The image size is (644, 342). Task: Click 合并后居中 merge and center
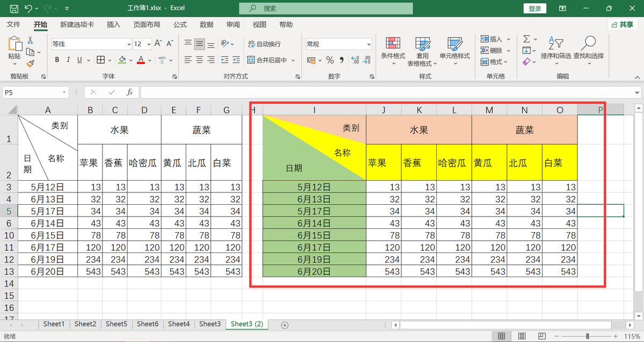pos(267,60)
